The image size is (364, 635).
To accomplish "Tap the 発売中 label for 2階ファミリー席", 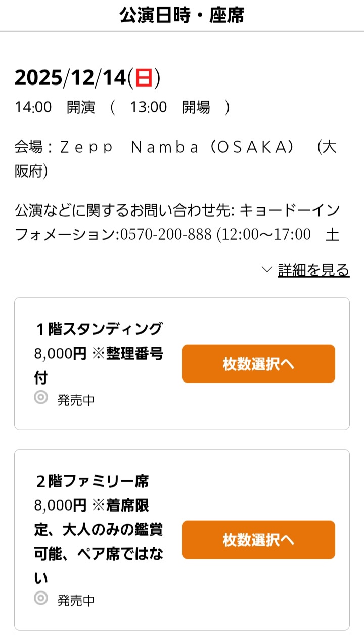I will point(76,601).
